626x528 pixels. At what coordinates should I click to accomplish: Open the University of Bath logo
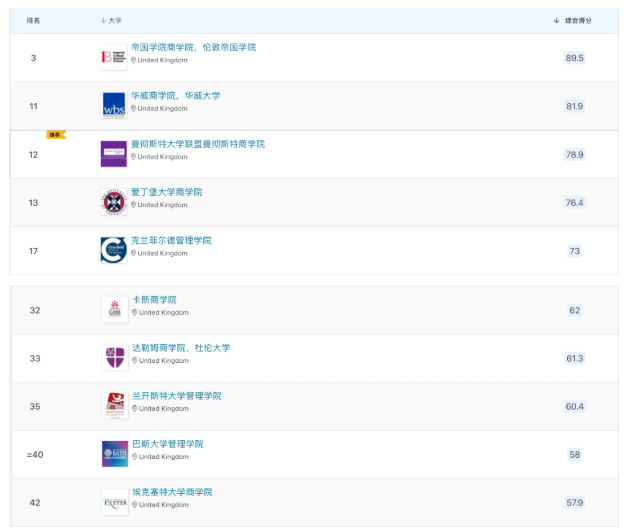(115, 454)
